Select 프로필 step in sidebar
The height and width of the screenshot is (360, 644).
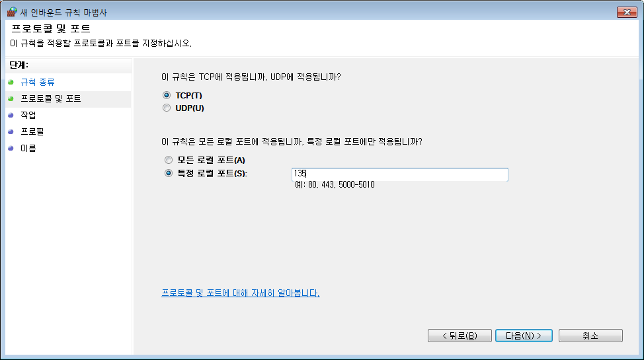tap(32, 131)
